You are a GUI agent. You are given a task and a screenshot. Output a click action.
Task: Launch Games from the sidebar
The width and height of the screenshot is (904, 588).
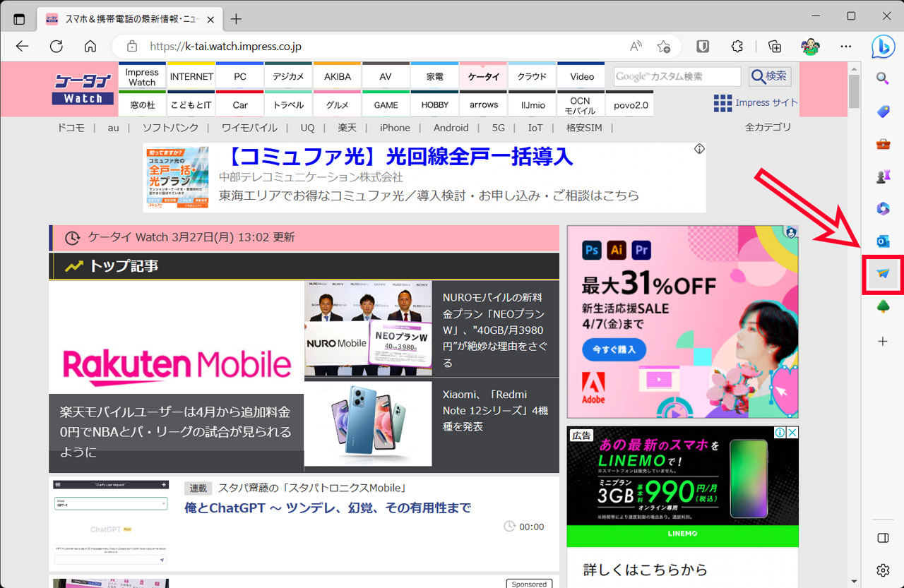tap(882, 177)
